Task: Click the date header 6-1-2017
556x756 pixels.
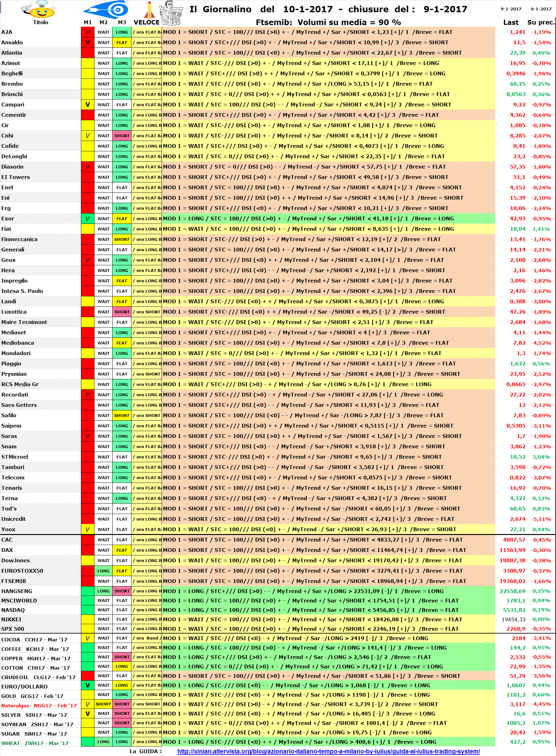Action: coord(541,9)
